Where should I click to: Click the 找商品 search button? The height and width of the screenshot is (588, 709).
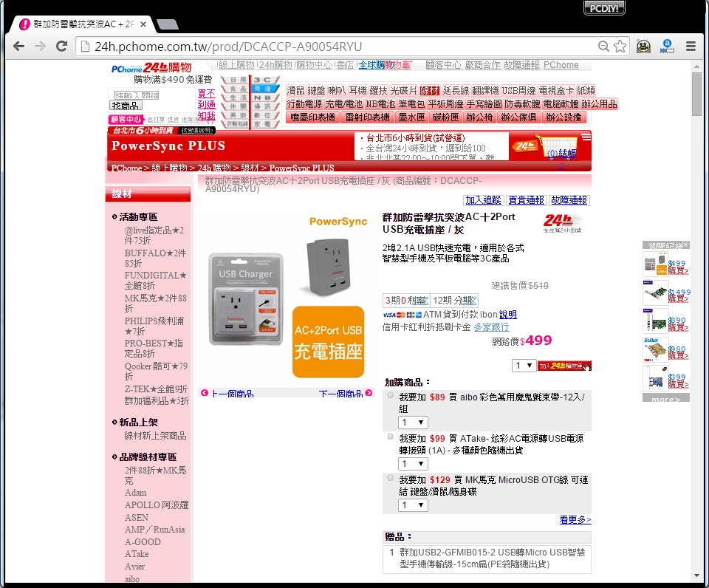tap(126, 106)
